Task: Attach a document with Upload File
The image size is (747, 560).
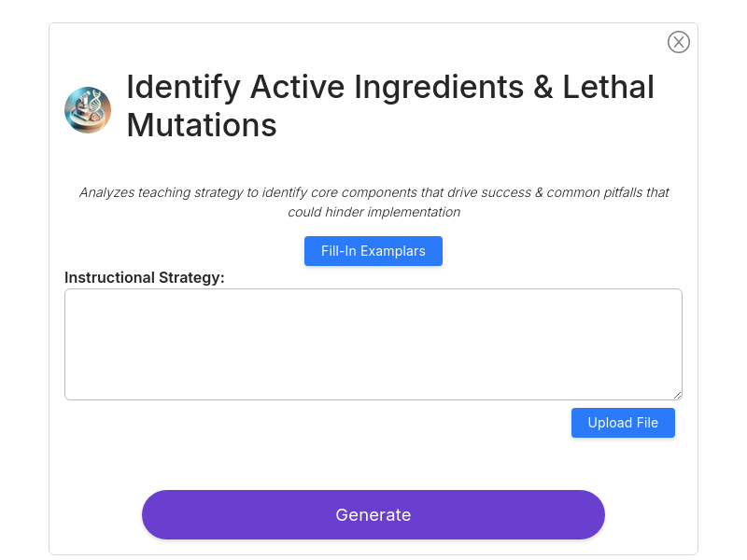Action: pyautogui.click(x=623, y=423)
